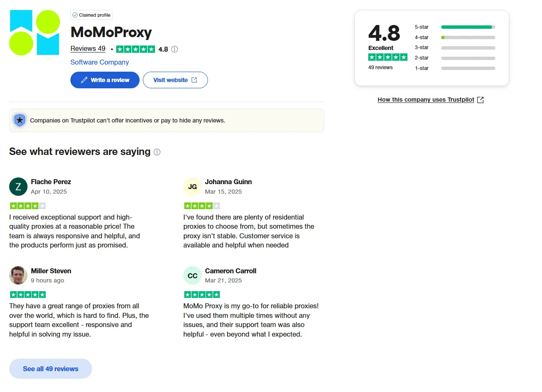Open the Visit website button
Screen dimensions: 542x392
click(x=175, y=80)
